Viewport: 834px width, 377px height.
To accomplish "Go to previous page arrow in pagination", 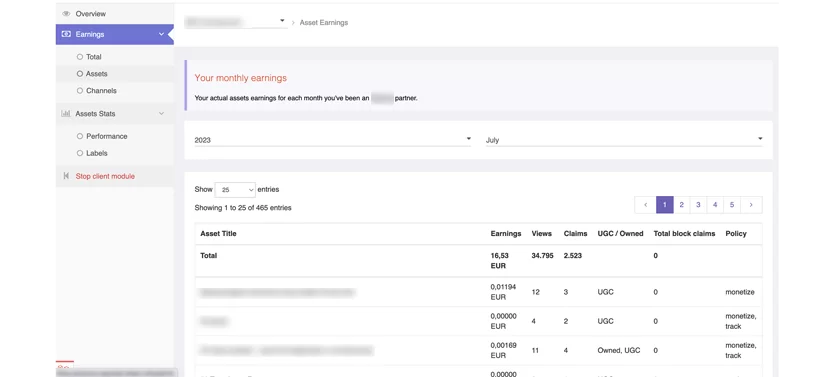I will [x=645, y=205].
